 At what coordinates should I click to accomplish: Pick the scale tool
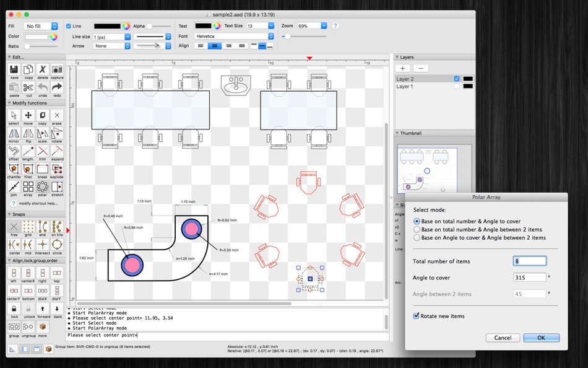(x=42, y=133)
